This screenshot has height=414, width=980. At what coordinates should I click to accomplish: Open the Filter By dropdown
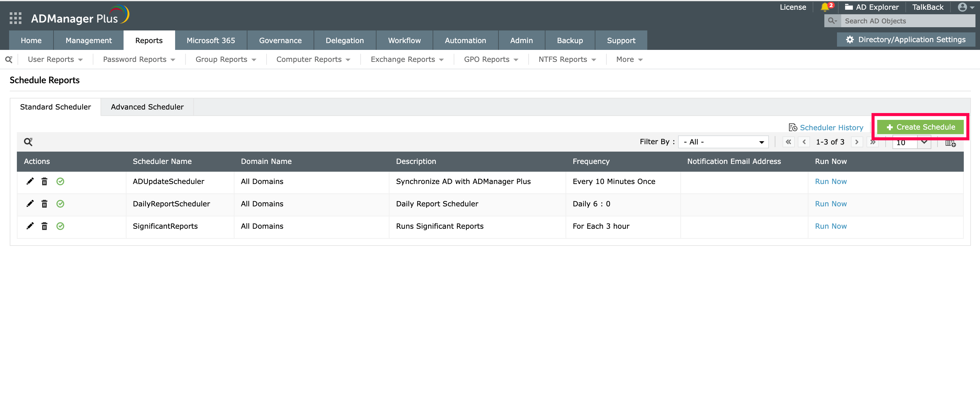(x=723, y=142)
